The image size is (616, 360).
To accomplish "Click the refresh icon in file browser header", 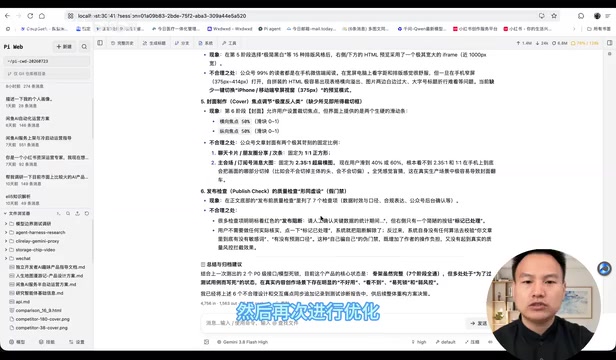I will pyautogui.click(x=86, y=213).
